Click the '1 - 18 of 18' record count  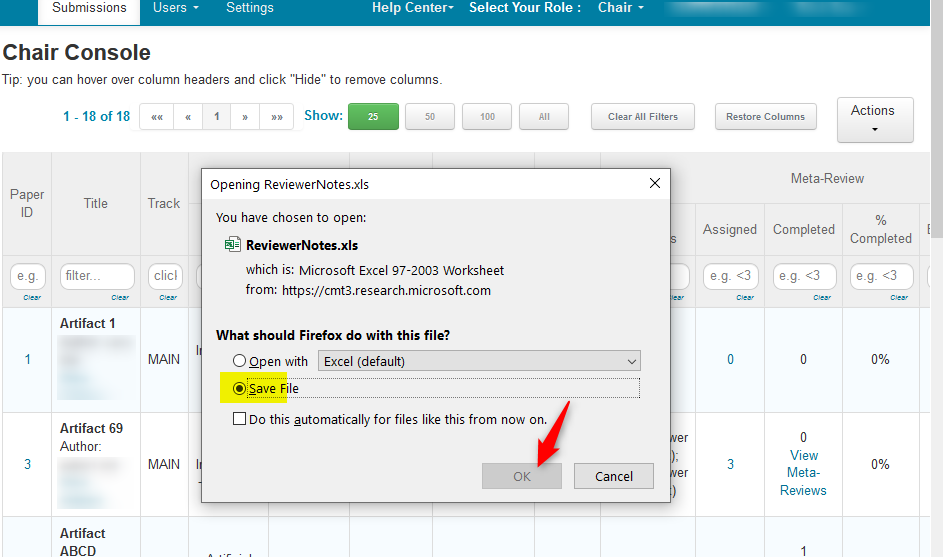coord(96,116)
